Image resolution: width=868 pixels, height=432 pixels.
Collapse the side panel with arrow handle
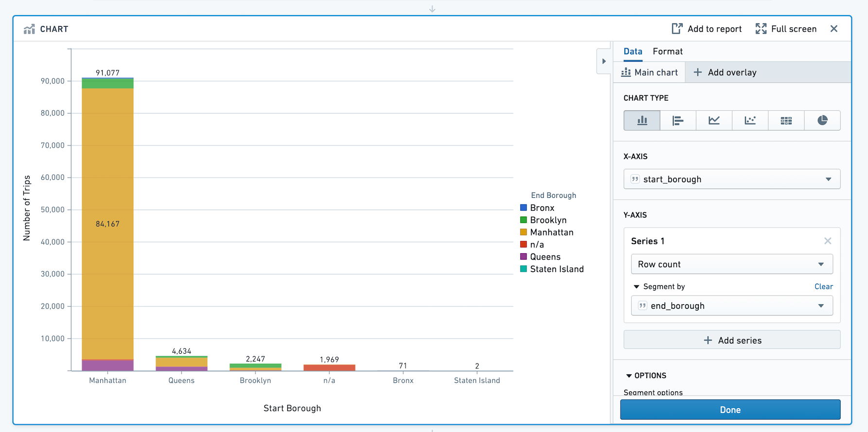coord(604,61)
